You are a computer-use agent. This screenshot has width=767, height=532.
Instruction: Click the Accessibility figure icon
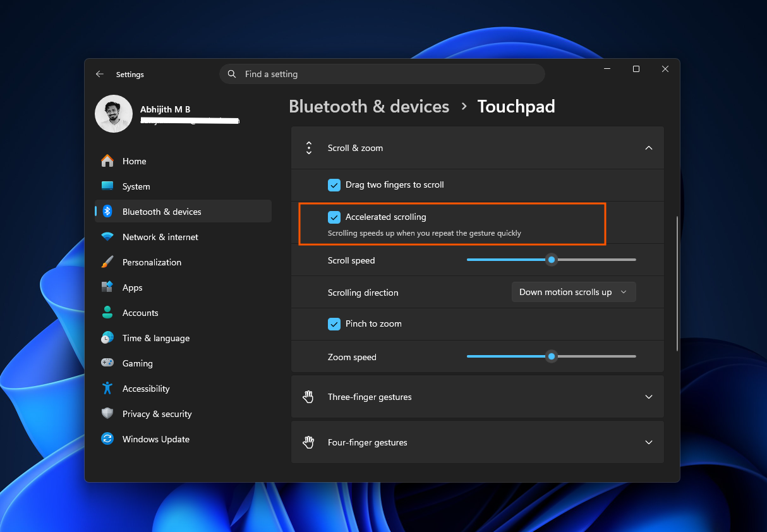(x=107, y=389)
